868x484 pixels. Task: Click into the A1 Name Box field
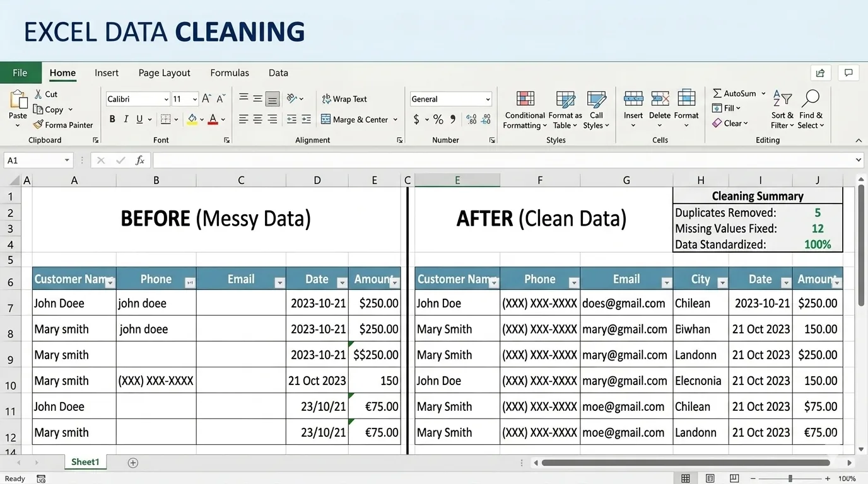pyautogui.click(x=38, y=161)
